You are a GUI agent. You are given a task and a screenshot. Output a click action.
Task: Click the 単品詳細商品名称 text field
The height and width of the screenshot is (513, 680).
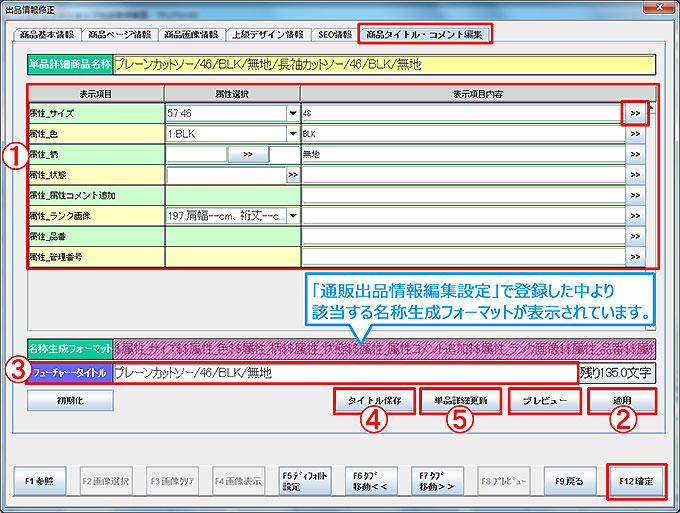point(384,65)
